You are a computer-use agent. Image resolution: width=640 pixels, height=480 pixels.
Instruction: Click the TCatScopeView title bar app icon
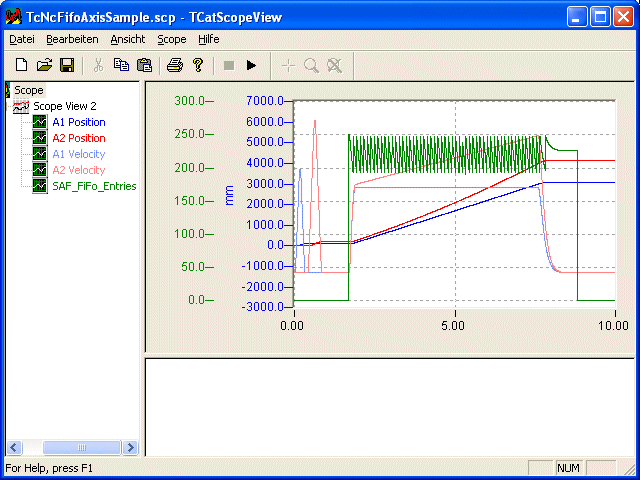point(13,17)
